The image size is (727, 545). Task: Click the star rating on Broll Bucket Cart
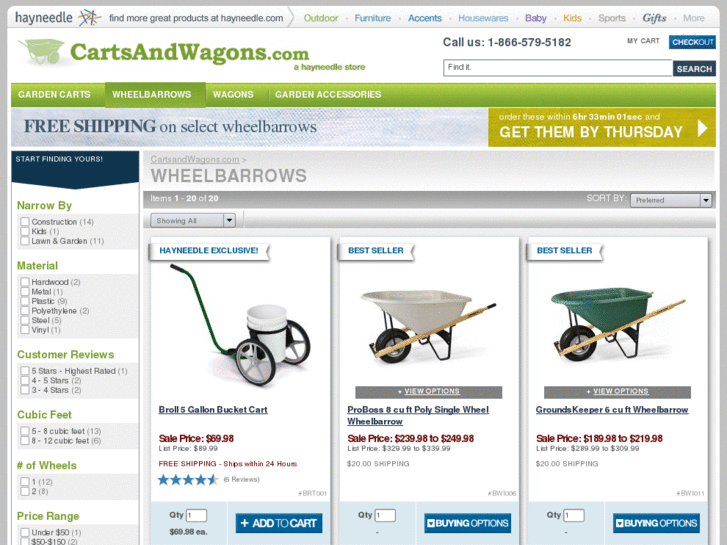(x=188, y=480)
